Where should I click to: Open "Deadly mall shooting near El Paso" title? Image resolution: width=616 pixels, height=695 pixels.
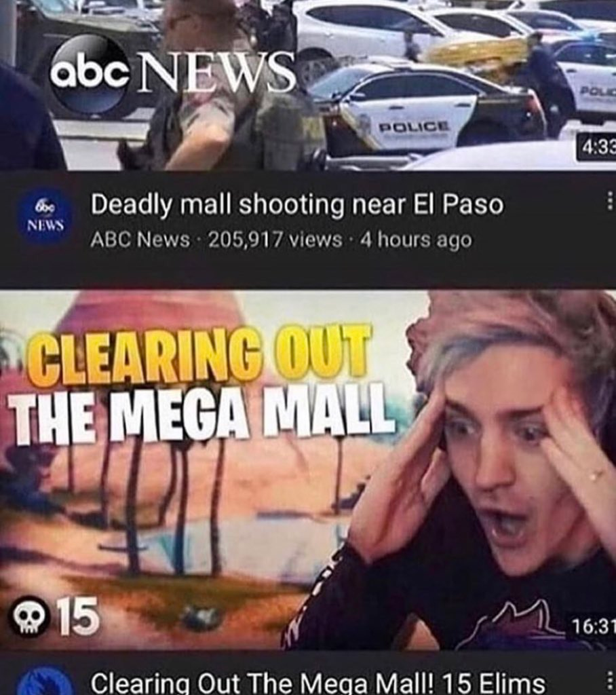pos(297,205)
